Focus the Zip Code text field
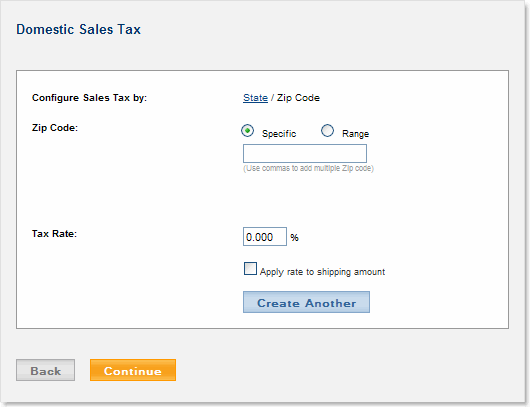Image resolution: width=530 pixels, height=407 pixels. coord(305,153)
